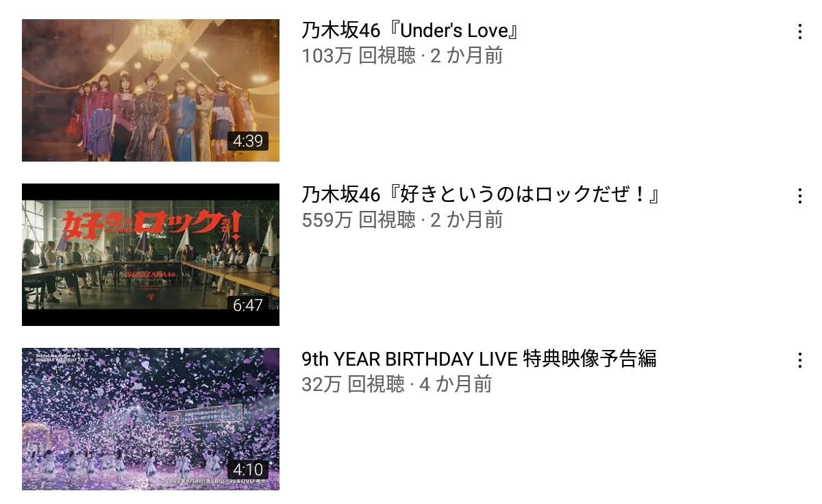The image size is (822, 504).
Task: Click the 4:10 duration badge
Action: tap(248, 470)
